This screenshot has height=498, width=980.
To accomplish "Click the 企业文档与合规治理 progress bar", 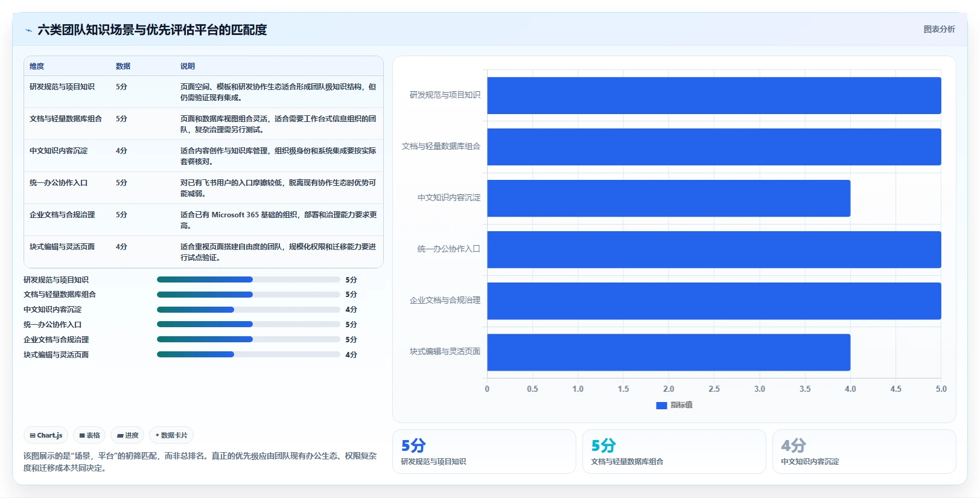I will pyautogui.click(x=249, y=339).
